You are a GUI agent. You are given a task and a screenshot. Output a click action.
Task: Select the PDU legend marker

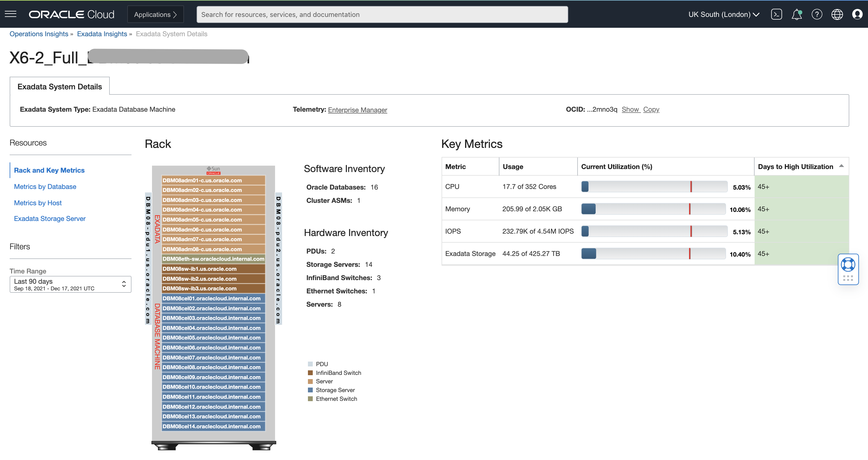point(311,364)
